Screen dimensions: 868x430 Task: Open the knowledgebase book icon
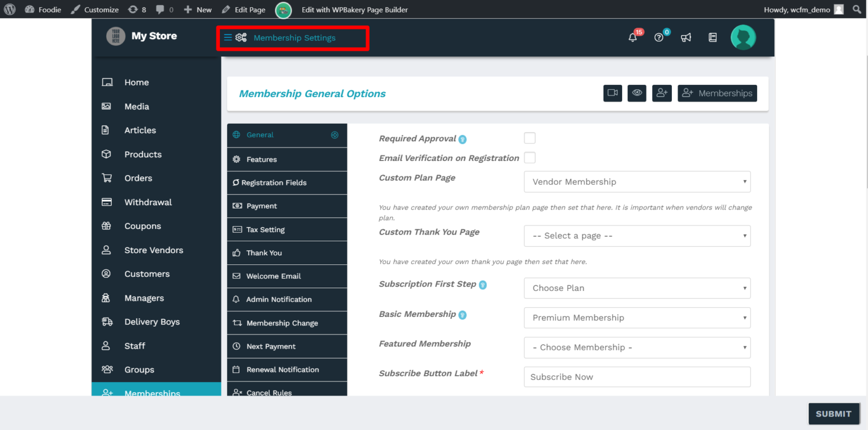(713, 38)
